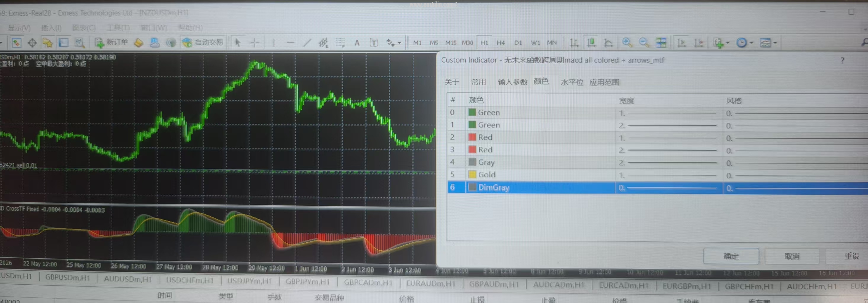Switch chart to H4 timeframe
This screenshot has height=303, width=868.
(500, 43)
